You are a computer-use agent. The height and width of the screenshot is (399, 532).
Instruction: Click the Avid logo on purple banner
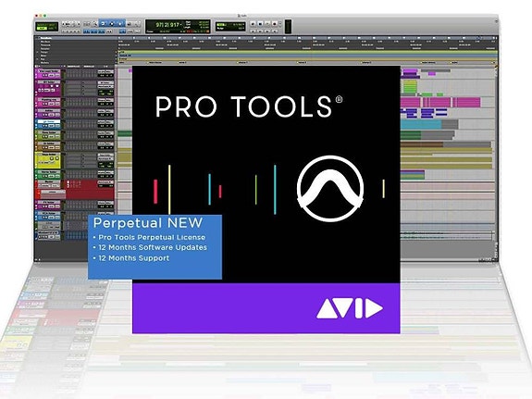(350, 308)
